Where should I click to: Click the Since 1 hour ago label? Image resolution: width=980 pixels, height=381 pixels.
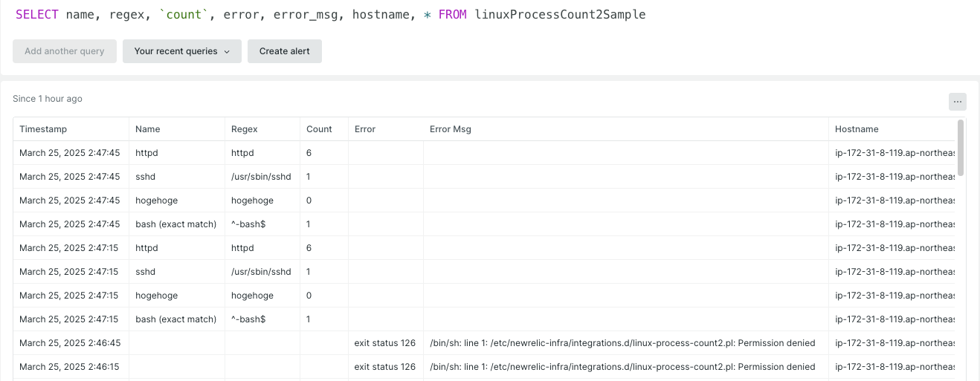48,99
